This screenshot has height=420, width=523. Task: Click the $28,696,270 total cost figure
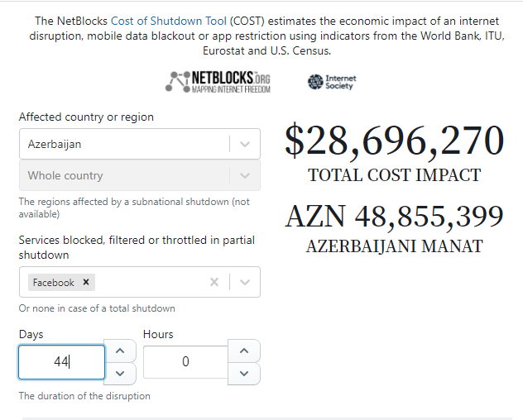coord(394,140)
